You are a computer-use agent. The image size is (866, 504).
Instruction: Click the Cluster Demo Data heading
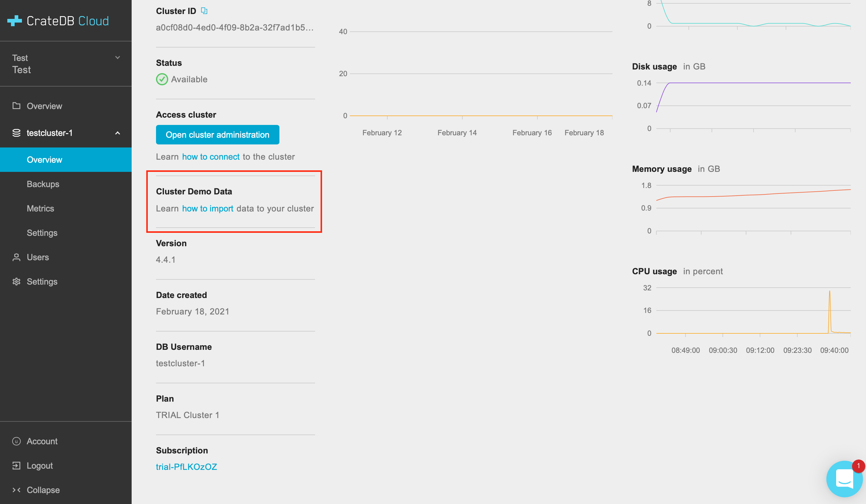194,191
